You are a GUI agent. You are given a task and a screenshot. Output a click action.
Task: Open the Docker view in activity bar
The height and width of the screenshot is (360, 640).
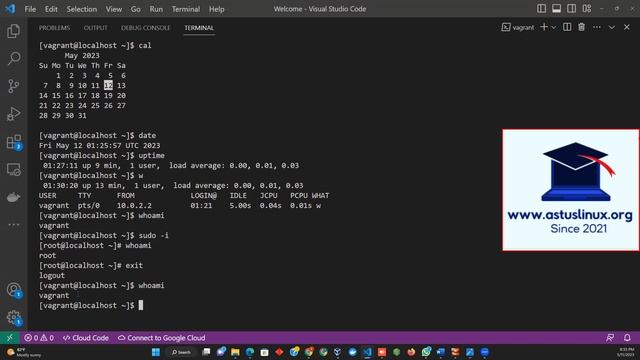tap(13, 197)
